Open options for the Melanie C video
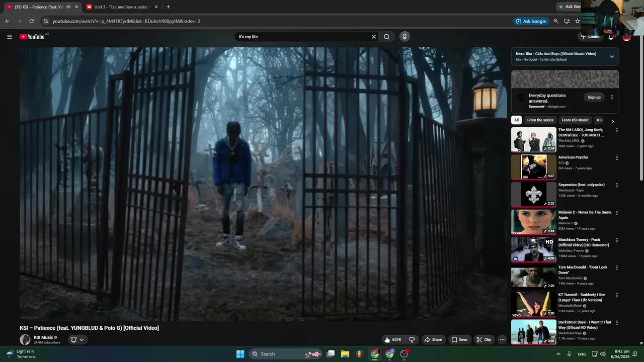 tap(617, 213)
